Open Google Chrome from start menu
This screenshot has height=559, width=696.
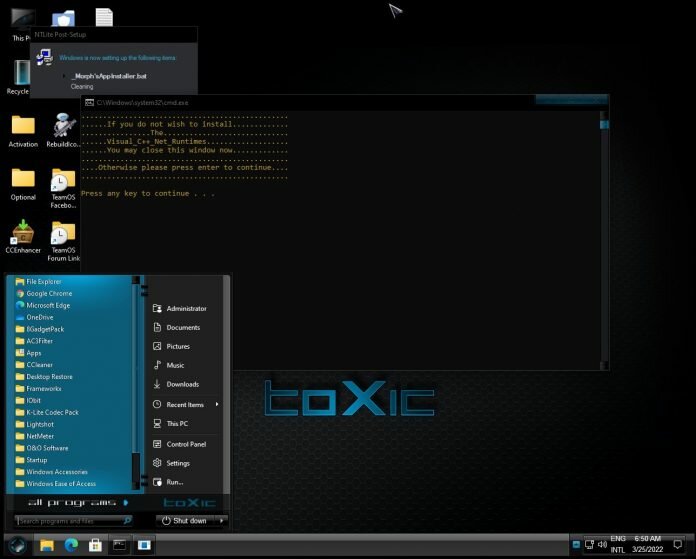(44, 293)
